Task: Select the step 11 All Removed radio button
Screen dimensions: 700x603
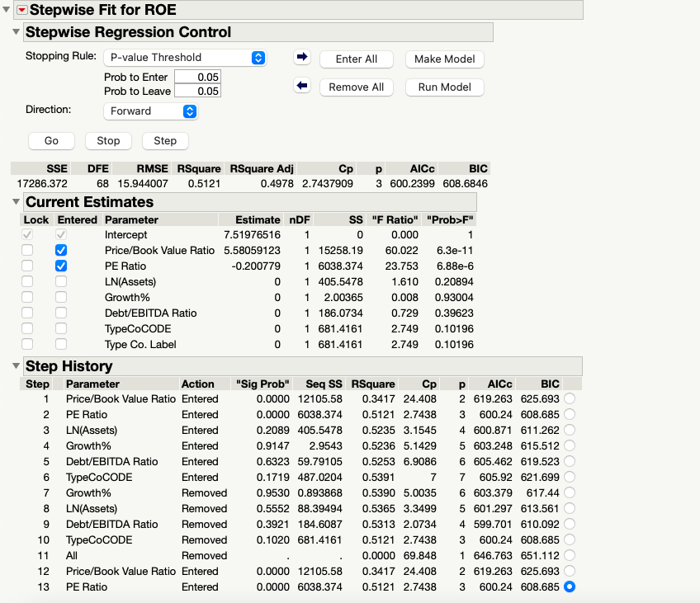Action: [569, 555]
